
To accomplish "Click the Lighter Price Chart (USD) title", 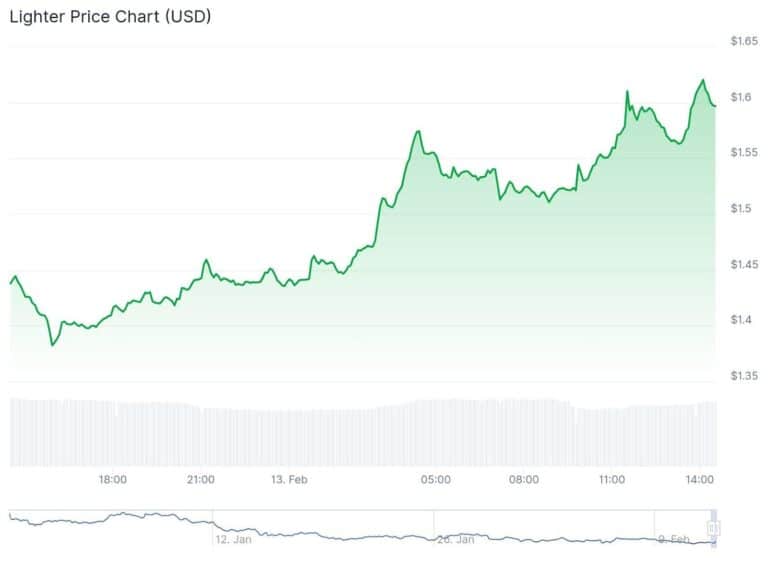I will pos(110,17).
